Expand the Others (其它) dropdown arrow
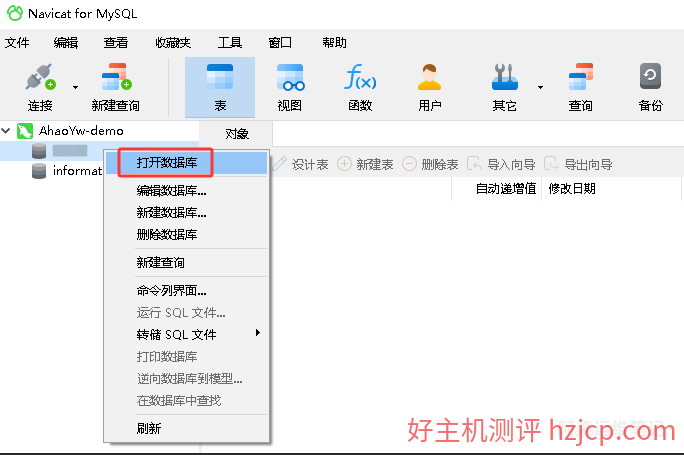 [x=540, y=87]
